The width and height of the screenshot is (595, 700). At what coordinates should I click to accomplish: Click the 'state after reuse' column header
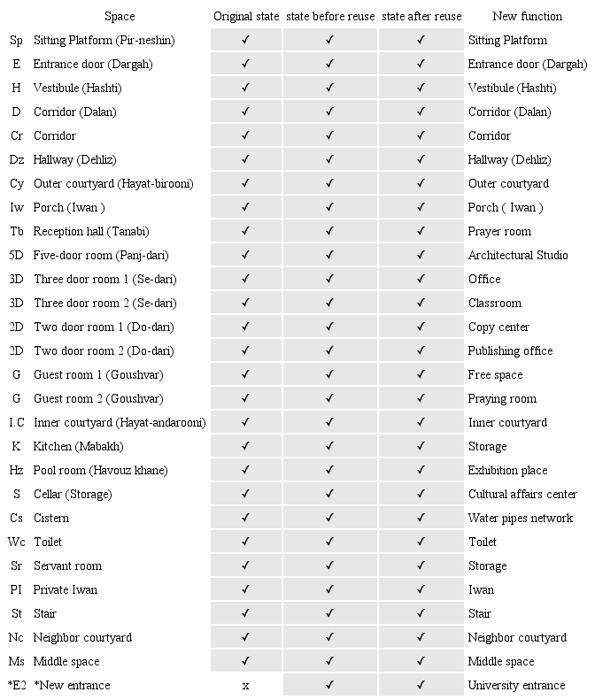click(x=421, y=16)
